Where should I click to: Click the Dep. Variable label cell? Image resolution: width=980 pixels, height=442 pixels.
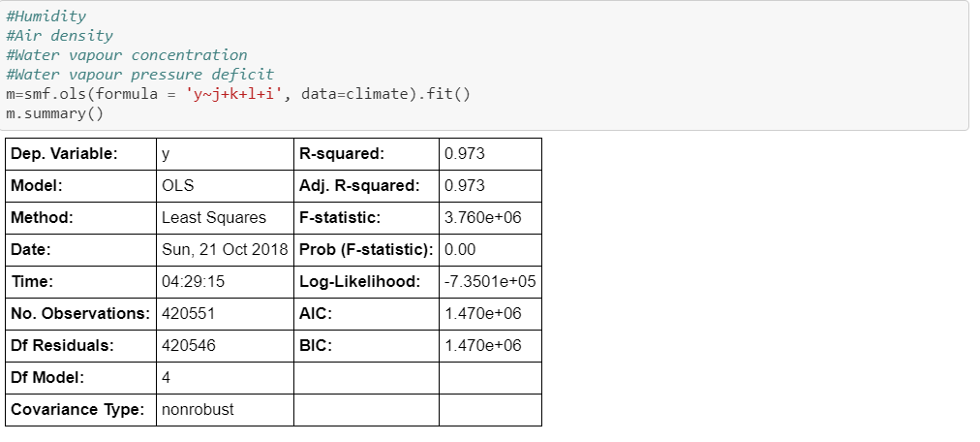(64, 154)
